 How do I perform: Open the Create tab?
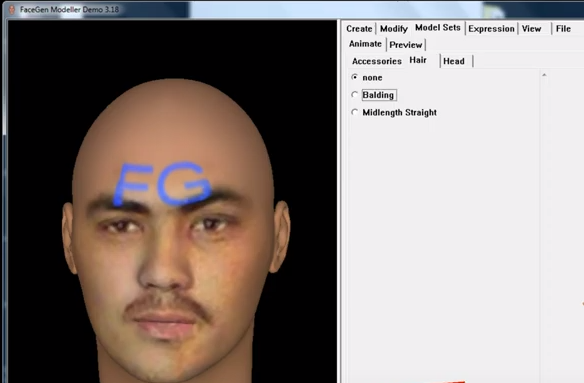(359, 29)
